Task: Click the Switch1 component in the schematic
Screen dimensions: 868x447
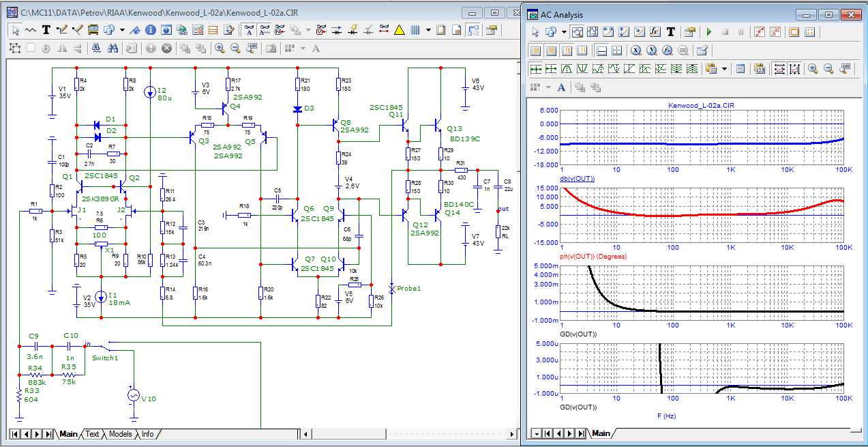Action: pyautogui.click(x=106, y=348)
